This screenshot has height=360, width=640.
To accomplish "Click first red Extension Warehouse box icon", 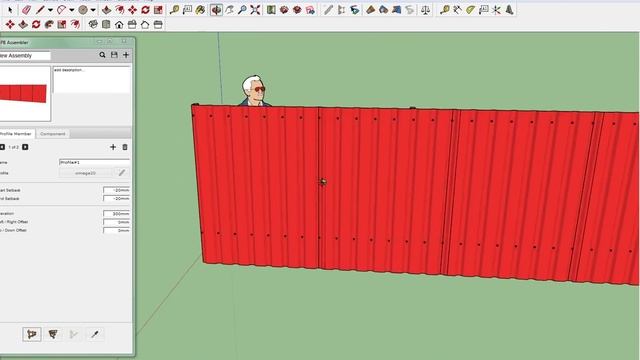I will pos(284,10).
